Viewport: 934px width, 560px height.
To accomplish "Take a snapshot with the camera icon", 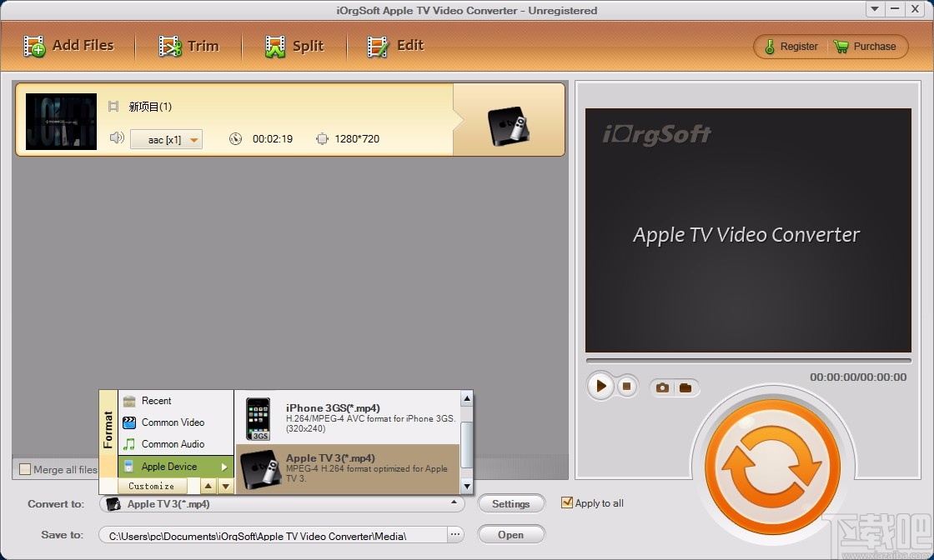I will (x=661, y=387).
